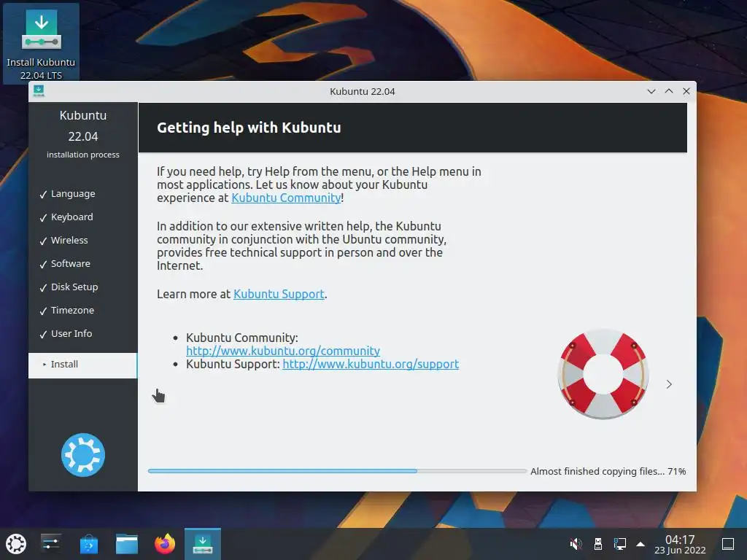Click the Show Desktop button in the taskbar corner

coord(728,544)
